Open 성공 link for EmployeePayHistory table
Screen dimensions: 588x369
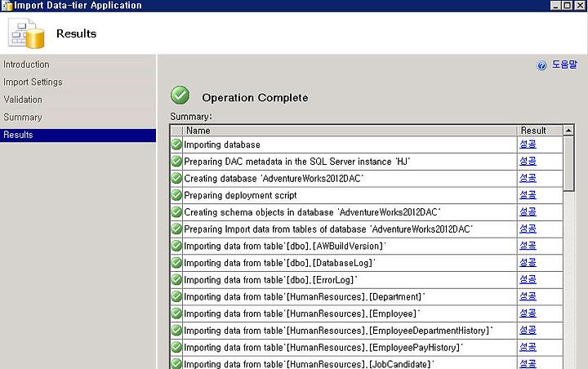pos(528,347)
